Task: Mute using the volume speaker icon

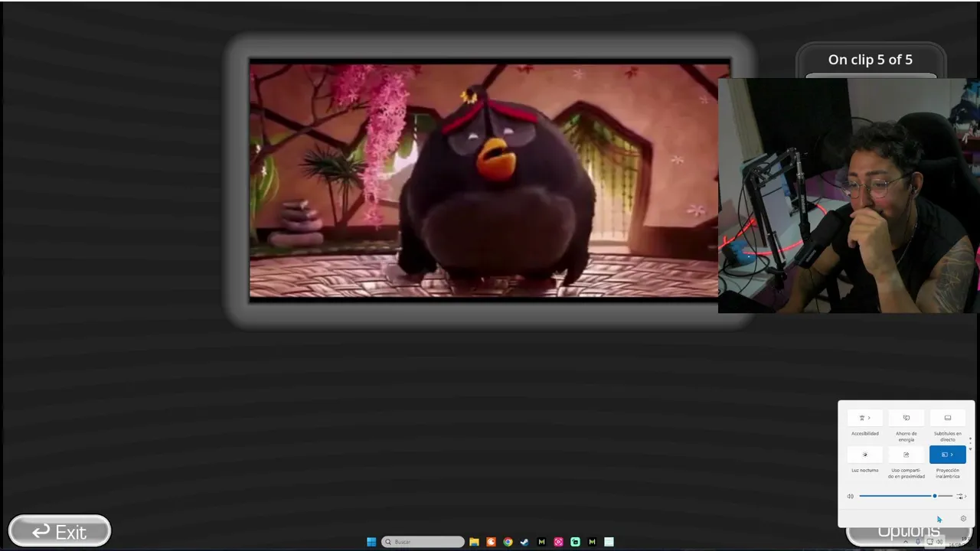Action: click(x=851, y=496)
